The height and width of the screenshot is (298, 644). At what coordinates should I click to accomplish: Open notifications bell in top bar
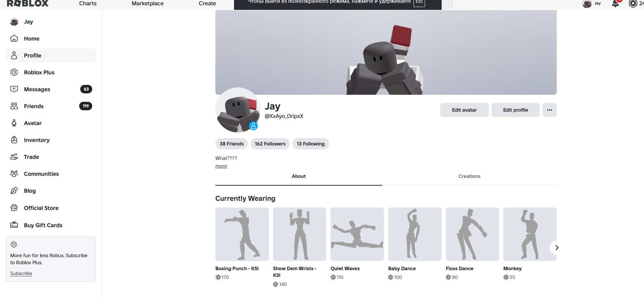point(616,3)
